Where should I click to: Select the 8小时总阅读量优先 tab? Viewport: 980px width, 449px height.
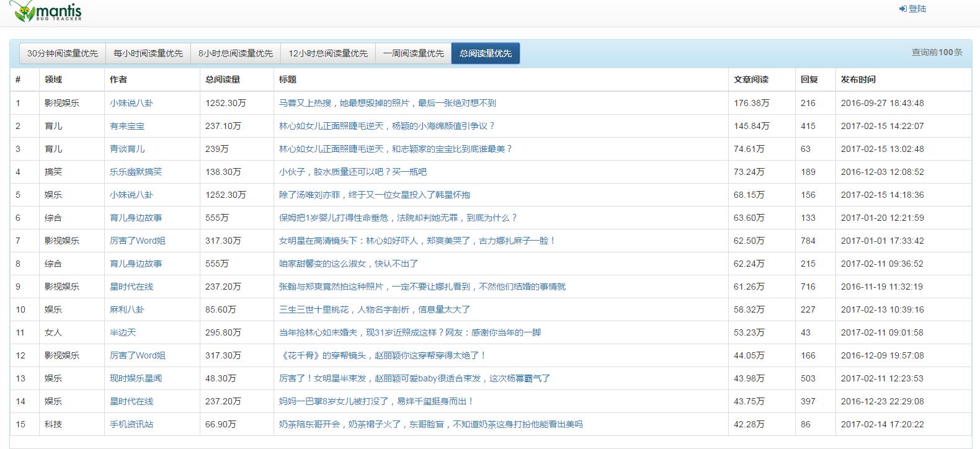[x=236, y=53]
